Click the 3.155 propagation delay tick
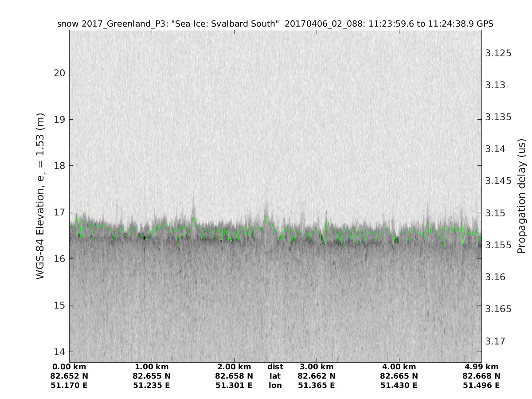This screenshot has width=532, height=399. (x=499, y=245)
